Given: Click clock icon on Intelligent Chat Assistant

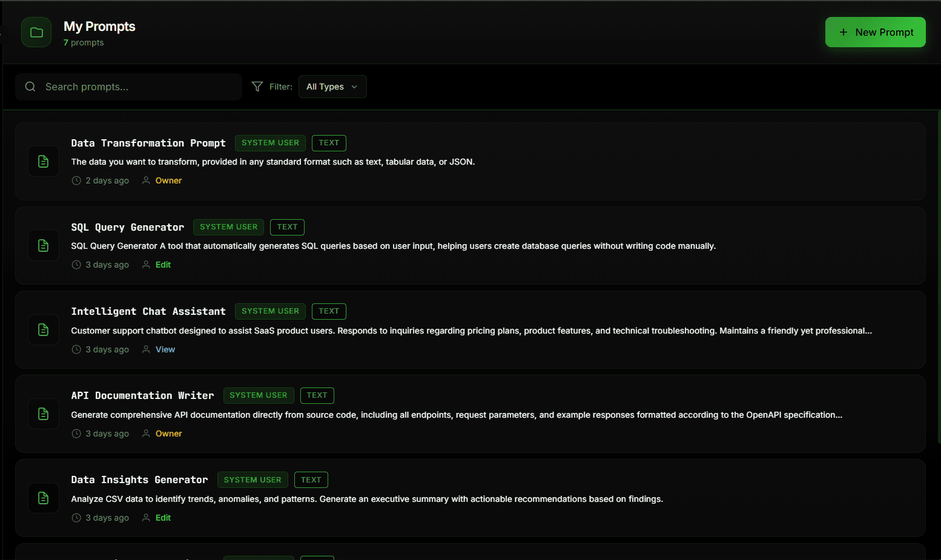Looking at the screenshot, I should tap(76, 349).
